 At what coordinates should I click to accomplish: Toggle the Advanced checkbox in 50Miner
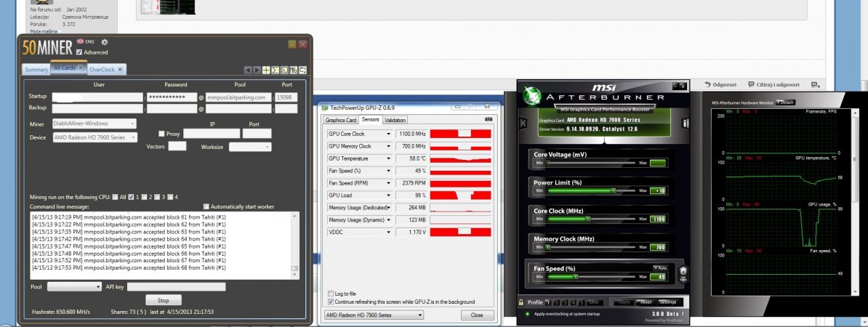pyautogui.click(x=79, y=52)
